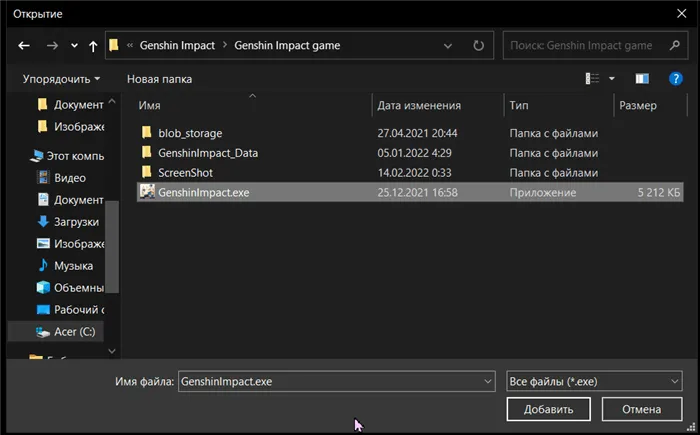Image resolution: width=700 pixels, height=435 pixels.
Task: Expand the view options dropdown arrow
Action: point(612,79)
